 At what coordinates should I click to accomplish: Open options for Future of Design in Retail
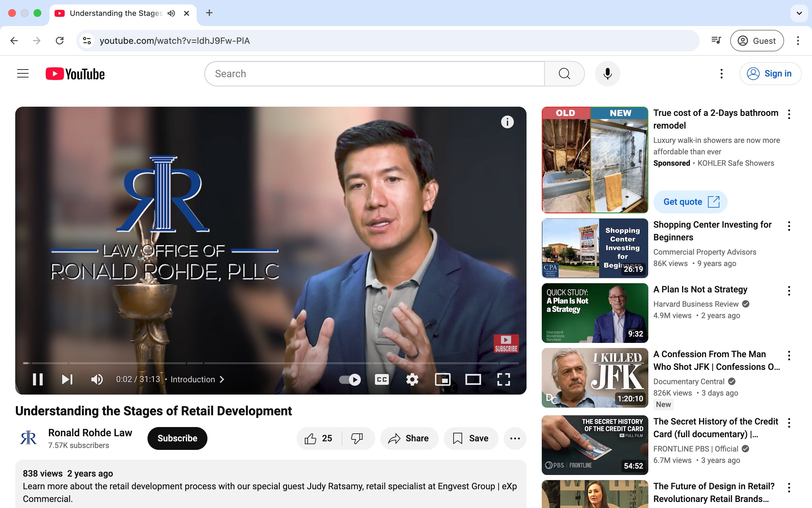789,488
